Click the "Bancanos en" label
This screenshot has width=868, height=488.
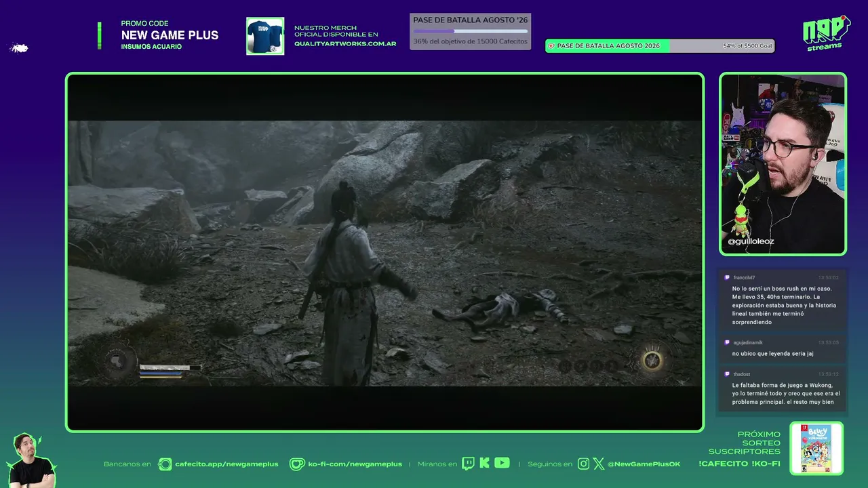(x=127, y=464)
